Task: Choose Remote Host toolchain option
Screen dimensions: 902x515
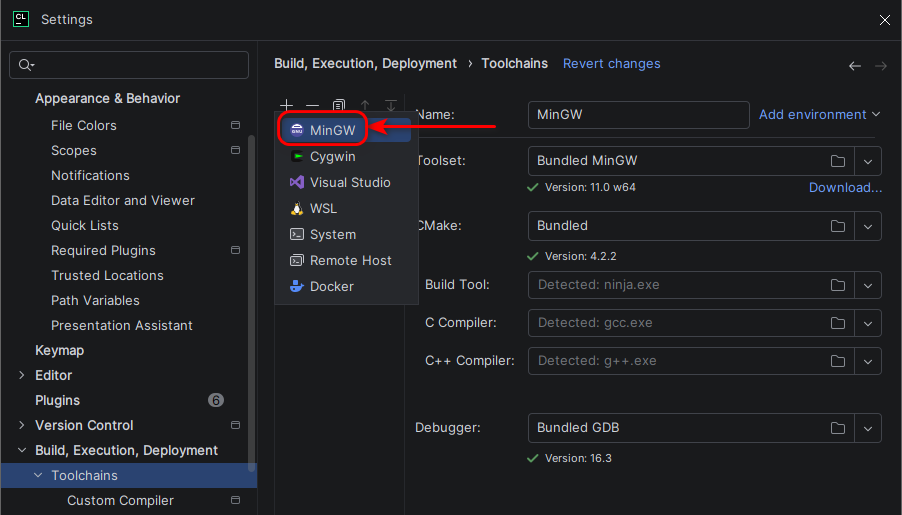Action: point(346,260)
